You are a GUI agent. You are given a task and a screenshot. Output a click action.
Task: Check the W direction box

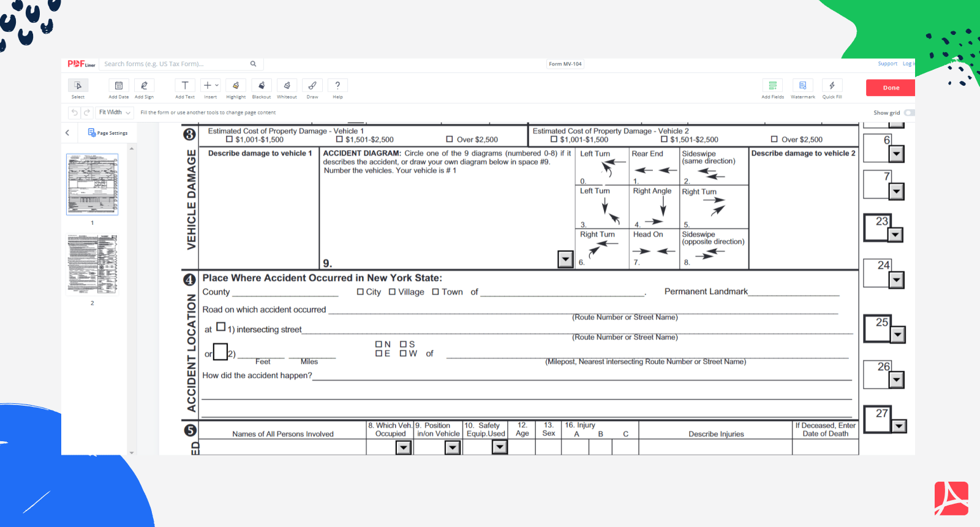coord(403,354)
